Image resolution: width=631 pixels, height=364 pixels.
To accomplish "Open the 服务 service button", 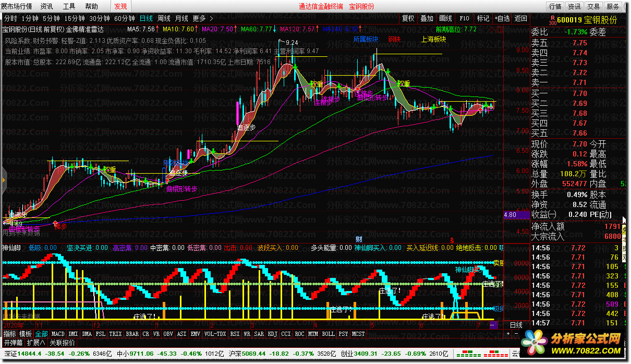I will pyautogui.click(x=613, y=7).
